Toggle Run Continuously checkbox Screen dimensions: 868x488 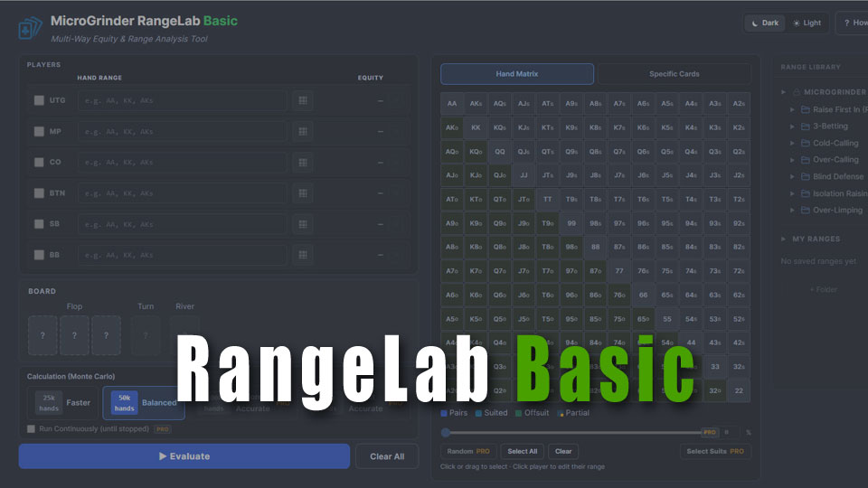pos(31,428)
